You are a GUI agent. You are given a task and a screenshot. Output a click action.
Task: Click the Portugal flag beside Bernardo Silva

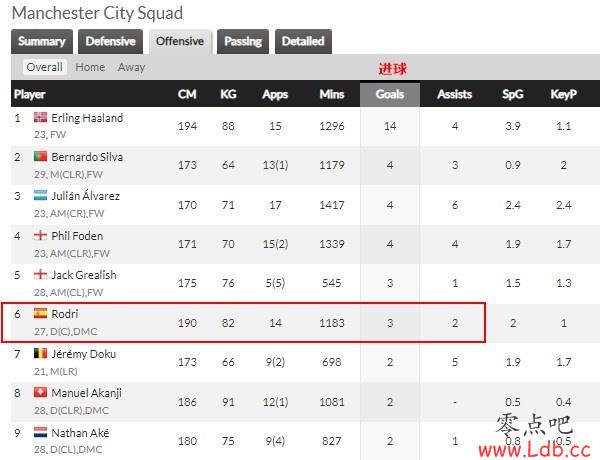[x=40, y=156]
